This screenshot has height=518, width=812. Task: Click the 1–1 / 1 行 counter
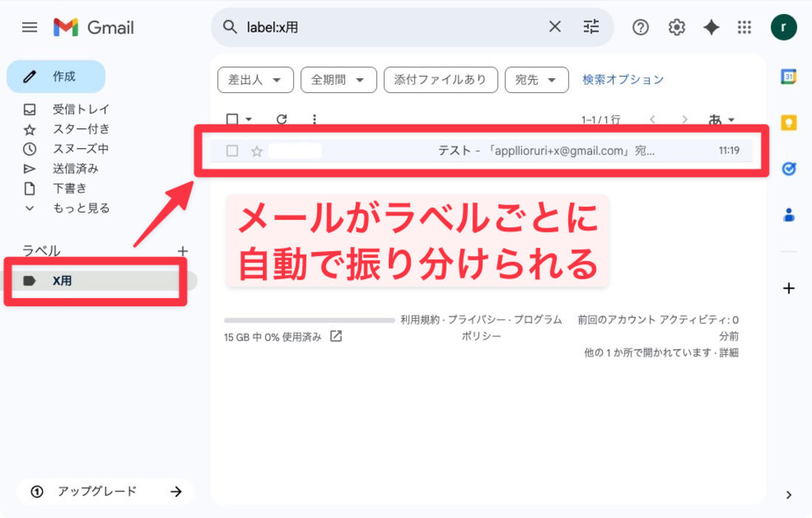(x=601, y=120)
